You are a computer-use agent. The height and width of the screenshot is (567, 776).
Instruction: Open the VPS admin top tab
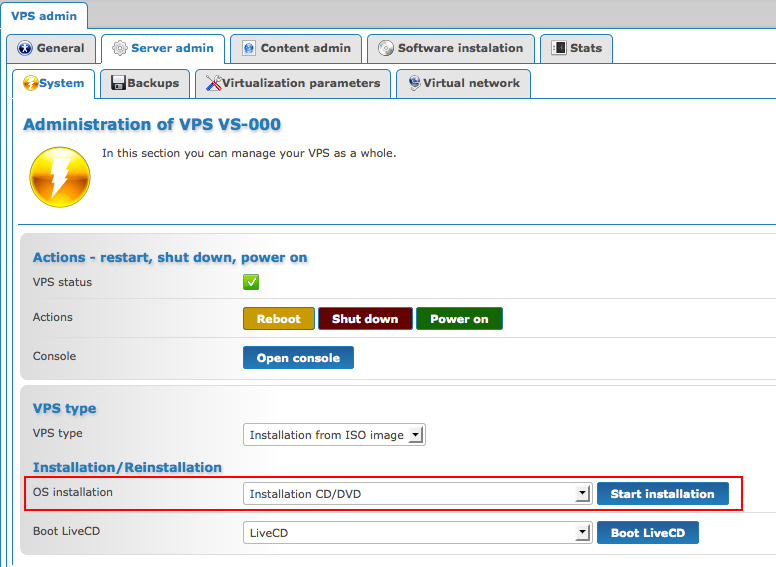44,16
